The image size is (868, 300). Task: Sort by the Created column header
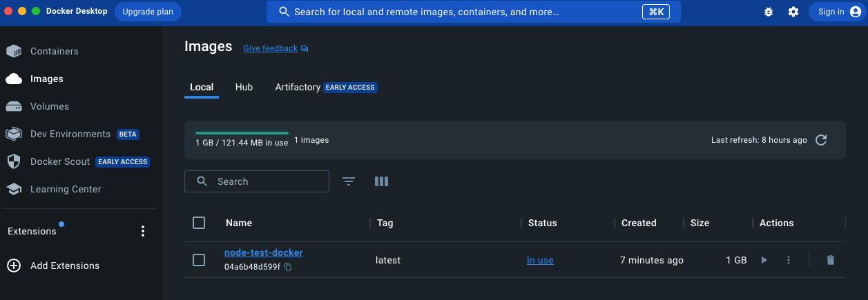pos(639,223)
